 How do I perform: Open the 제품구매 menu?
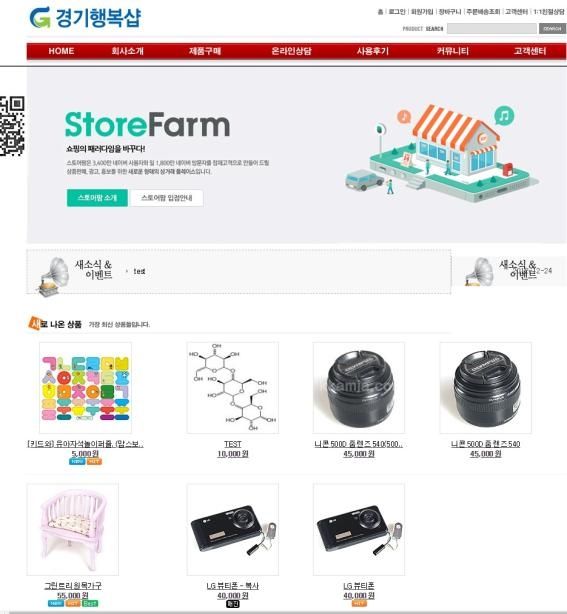pyautogui.click(x=205, y=51)
